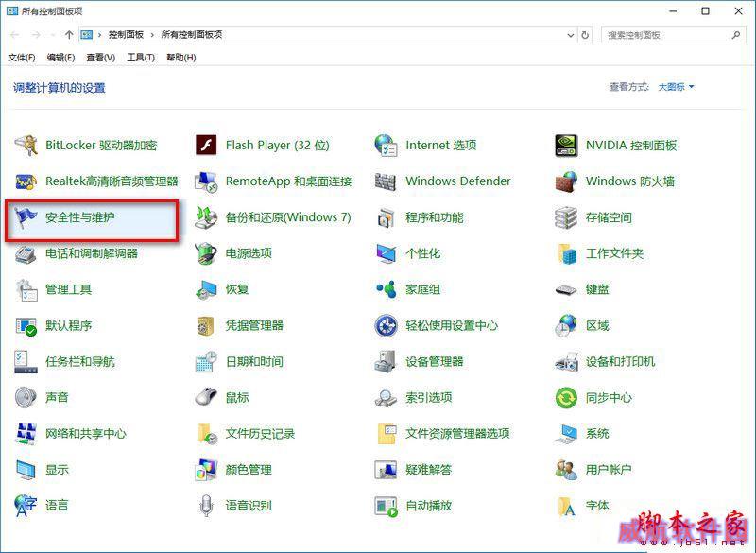The image size is (756, 553).
Task: Open the 电话和调制解调器 icon
Action: point(26,253)
